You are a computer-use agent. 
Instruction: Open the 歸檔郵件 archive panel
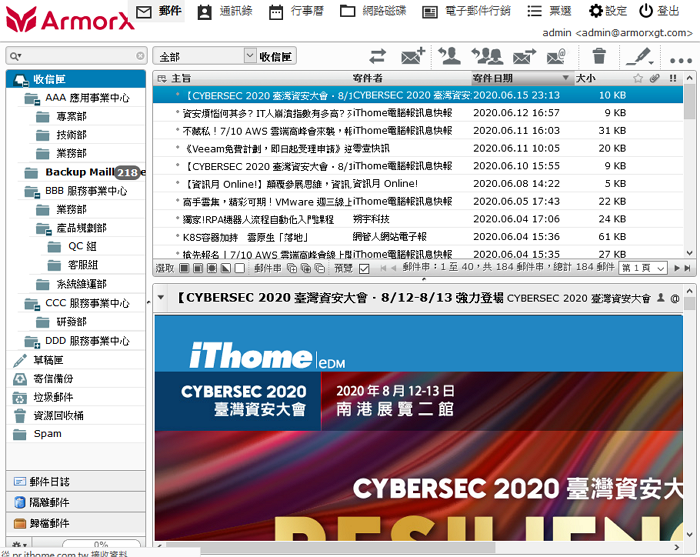click(x=75, y=523)
